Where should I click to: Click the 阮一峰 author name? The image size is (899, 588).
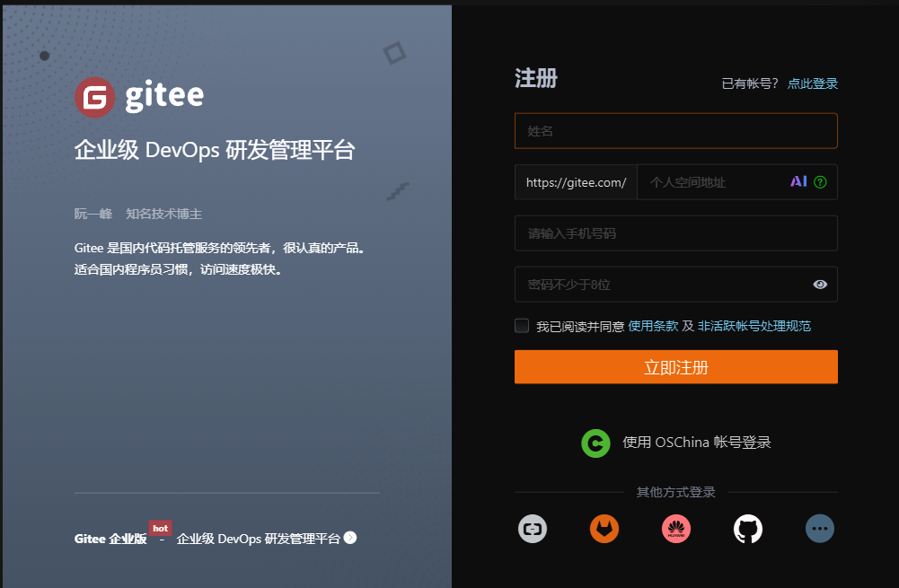93,214
